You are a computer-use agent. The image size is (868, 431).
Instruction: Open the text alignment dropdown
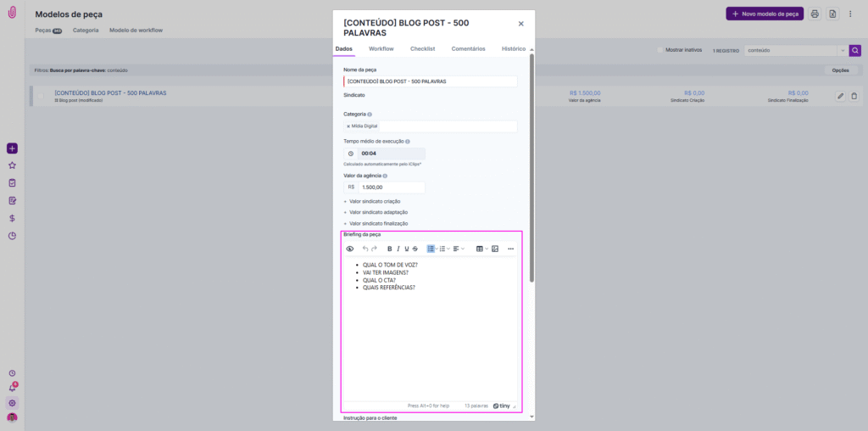click(x=459, y=249)
